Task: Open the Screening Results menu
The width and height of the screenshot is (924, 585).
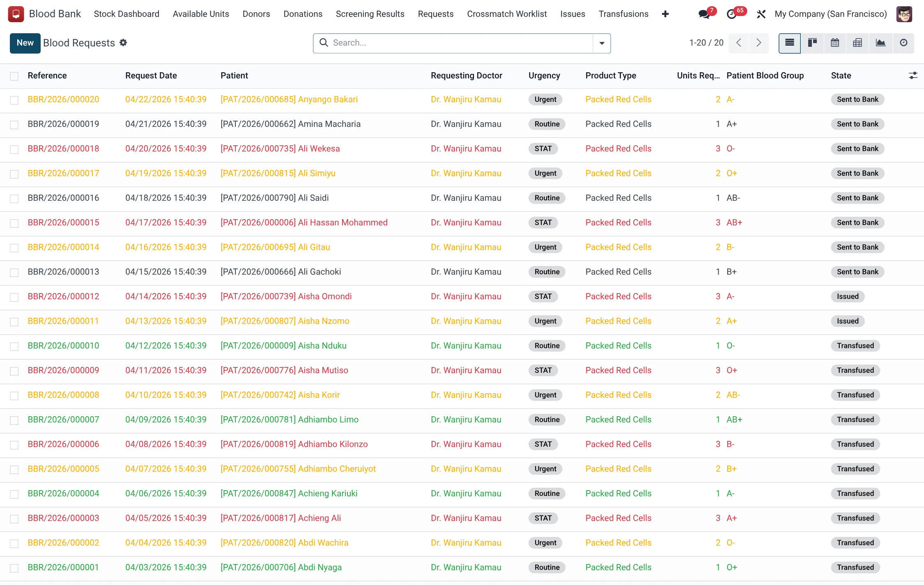Action: pyautogui.click(x=370, y=14)
